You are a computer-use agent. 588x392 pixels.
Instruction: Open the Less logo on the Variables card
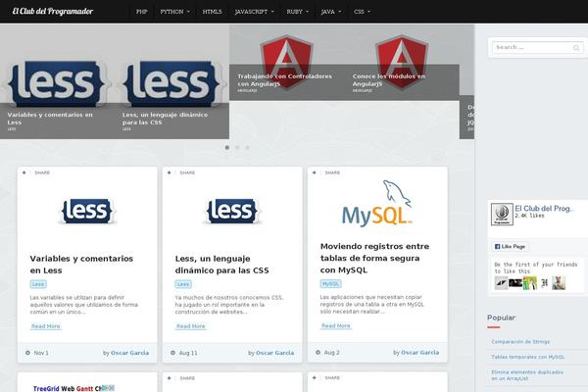click(86, 211)
